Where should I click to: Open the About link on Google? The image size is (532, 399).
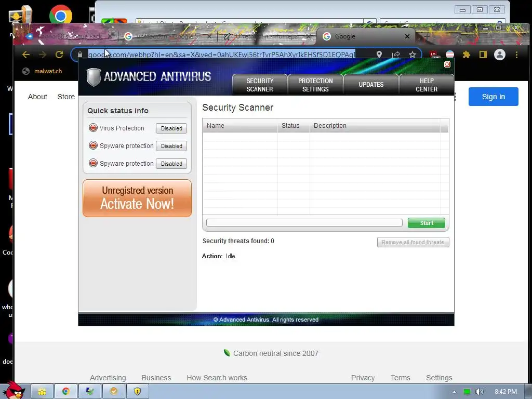point(37,97)
